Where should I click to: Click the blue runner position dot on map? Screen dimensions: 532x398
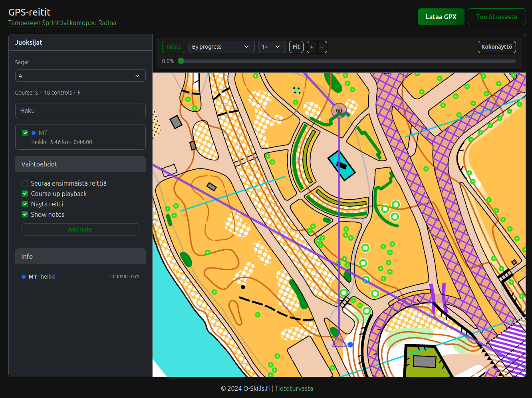(x=350, y=345)
